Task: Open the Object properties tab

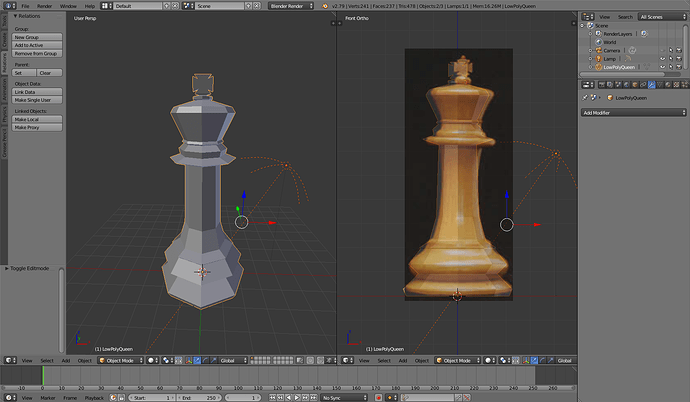Action: pyautogui.click(x=635, y=85)
